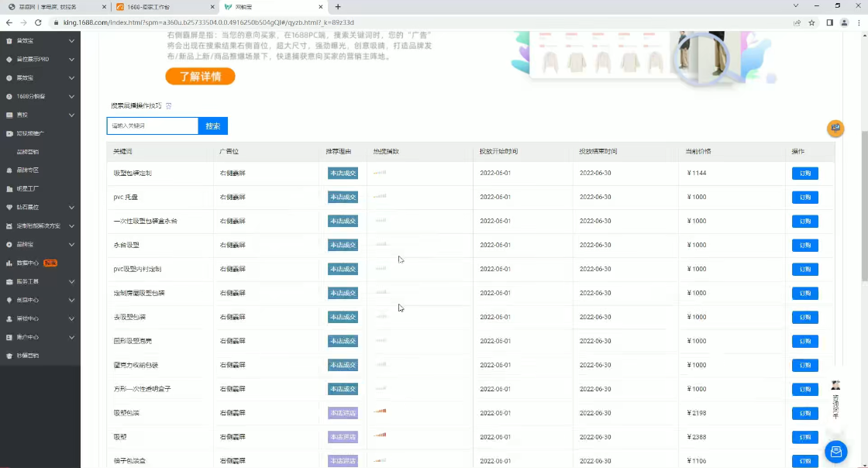Viewport: 868px width, 468px height.
Task: Open a new browser tab with plus icon
Action: point(337,7)
